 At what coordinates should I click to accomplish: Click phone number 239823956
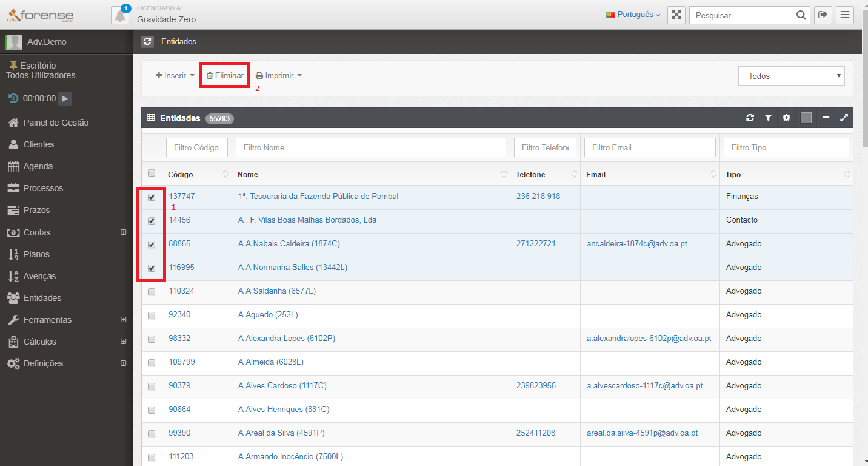pos(536,386)
